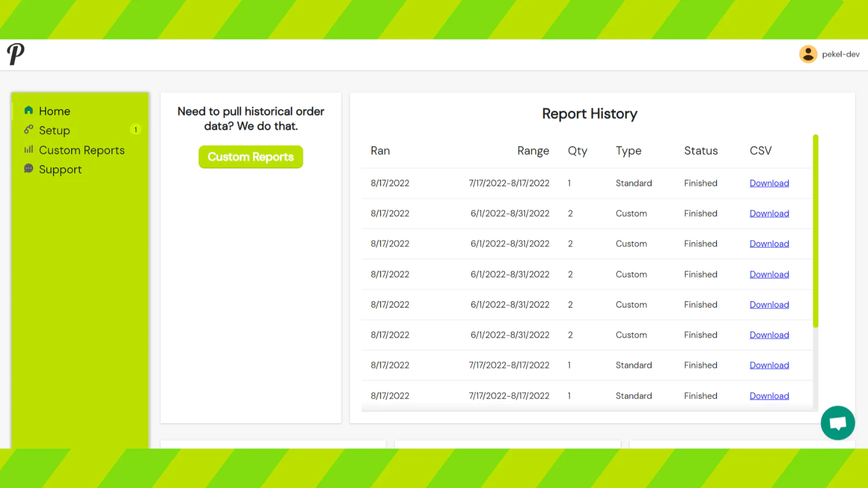Open Custom Reports sidebar item
Screen dimensions: 868x488
pos(82,150)
